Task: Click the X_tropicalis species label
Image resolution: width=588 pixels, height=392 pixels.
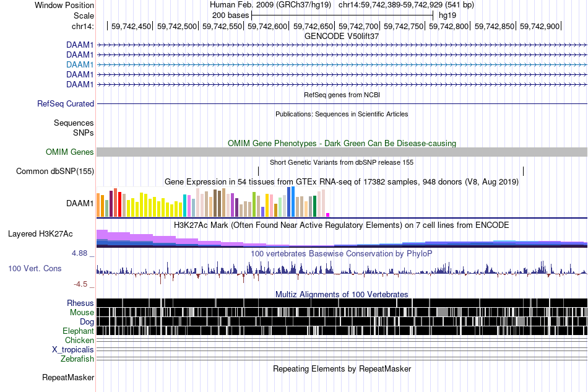Action: (73, 350)
